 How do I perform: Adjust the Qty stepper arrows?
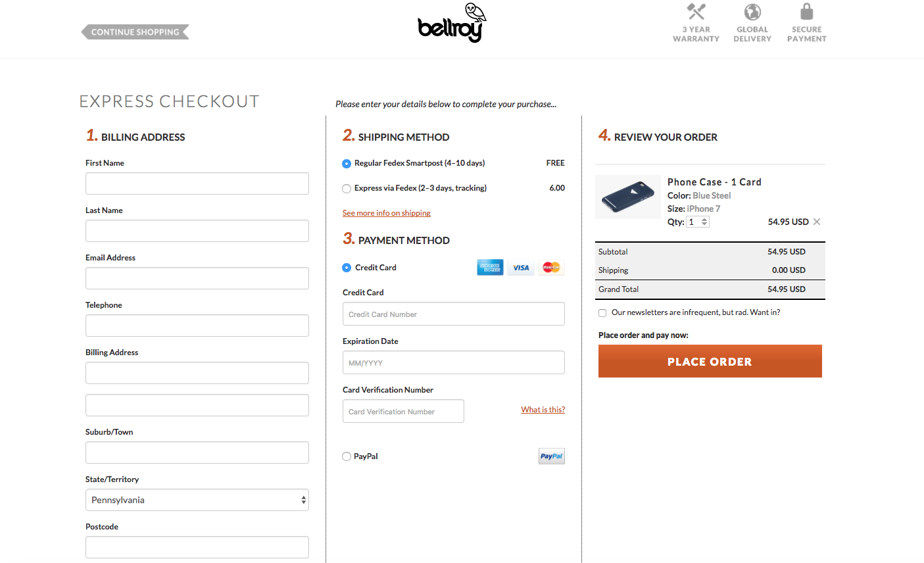[704, 222]
